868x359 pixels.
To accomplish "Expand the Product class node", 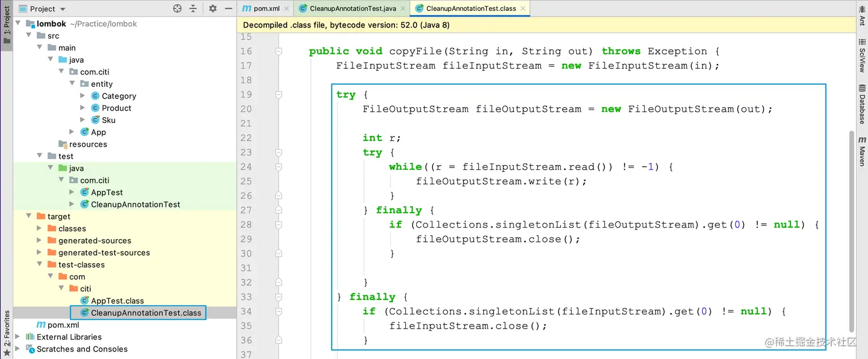I will (84, 108).
